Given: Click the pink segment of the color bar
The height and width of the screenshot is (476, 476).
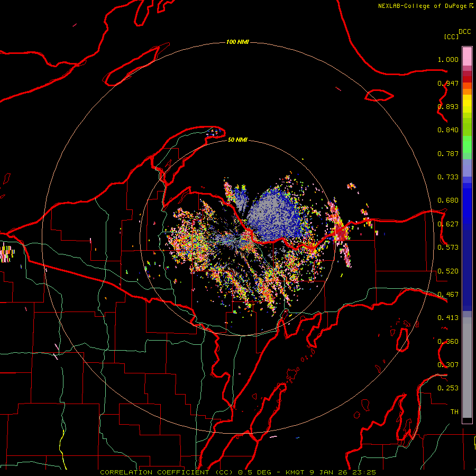Looking at the screenshot, I should pyautogui.click(x=467, y=57).
